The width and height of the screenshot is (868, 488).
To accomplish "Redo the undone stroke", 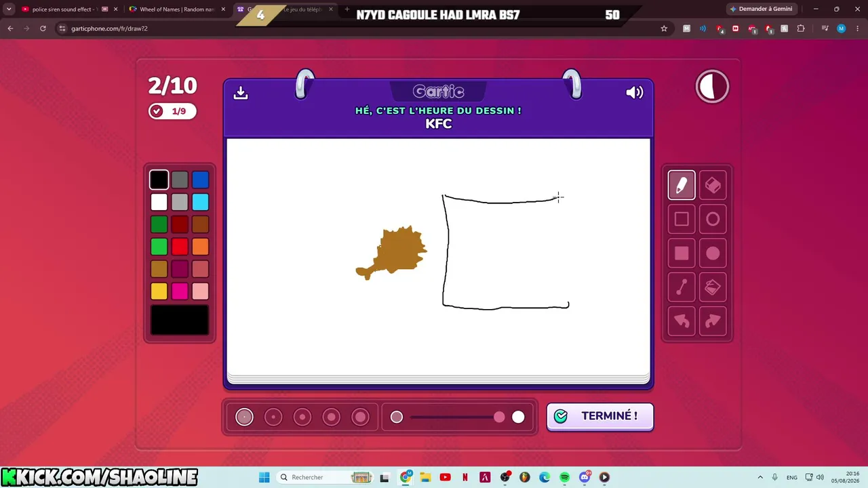I will click(713, 321).
